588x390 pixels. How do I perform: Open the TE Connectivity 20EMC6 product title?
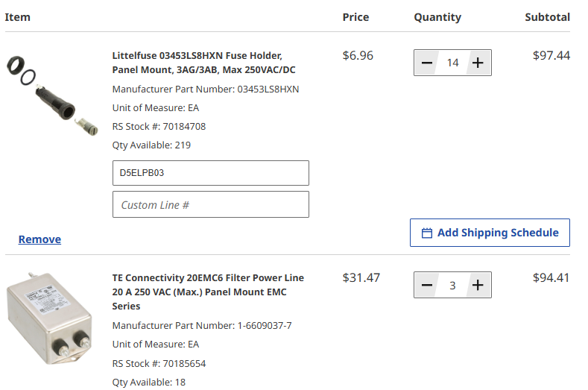pos(208,292)
